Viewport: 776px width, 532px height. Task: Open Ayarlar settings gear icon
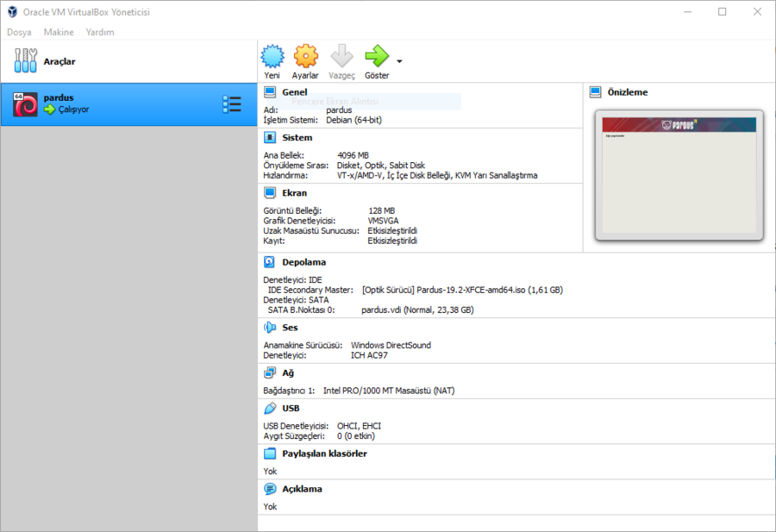coord(305,56)
